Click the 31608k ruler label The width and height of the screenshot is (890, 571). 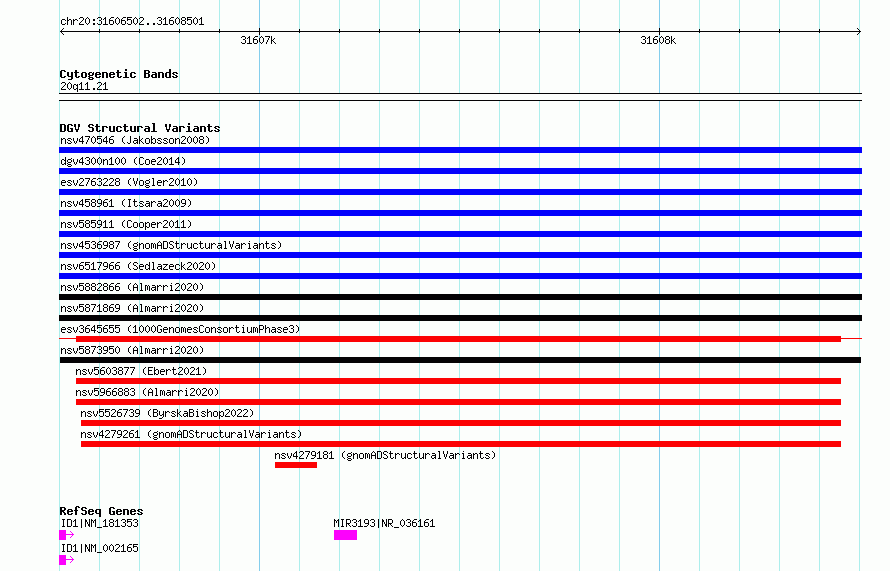(x=658, y=41)
